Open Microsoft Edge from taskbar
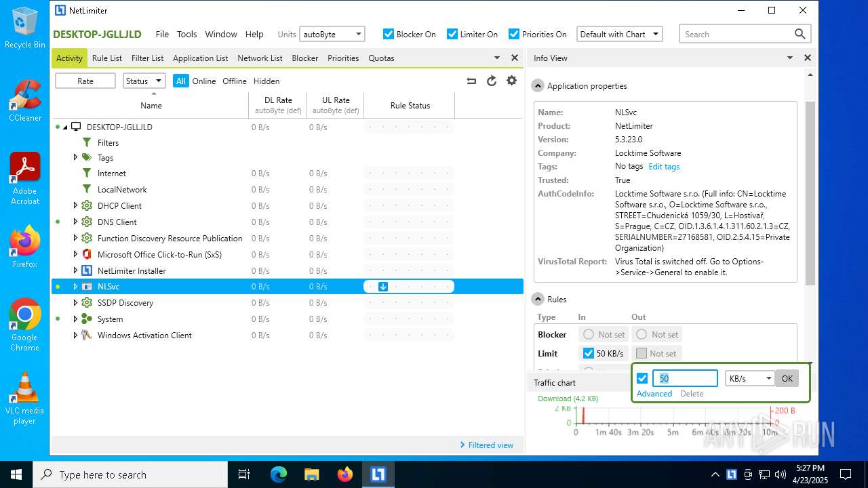This screenshot has height=488, width=868. click(279, 474)
